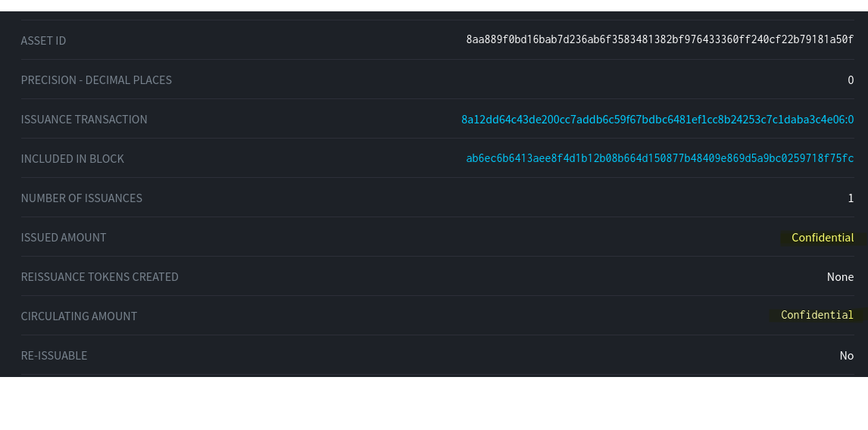The image size is (868, 430).
Task: Click the asset ID hash value
Action: pyautogui.click(x=659, y=40)
